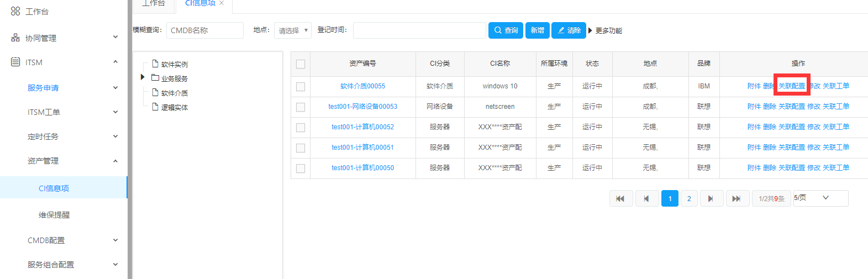The width and height of the screenshot is (868, 279).
Task: Click the 协同管理 hierarchy icon
Action: click(15, 38)
